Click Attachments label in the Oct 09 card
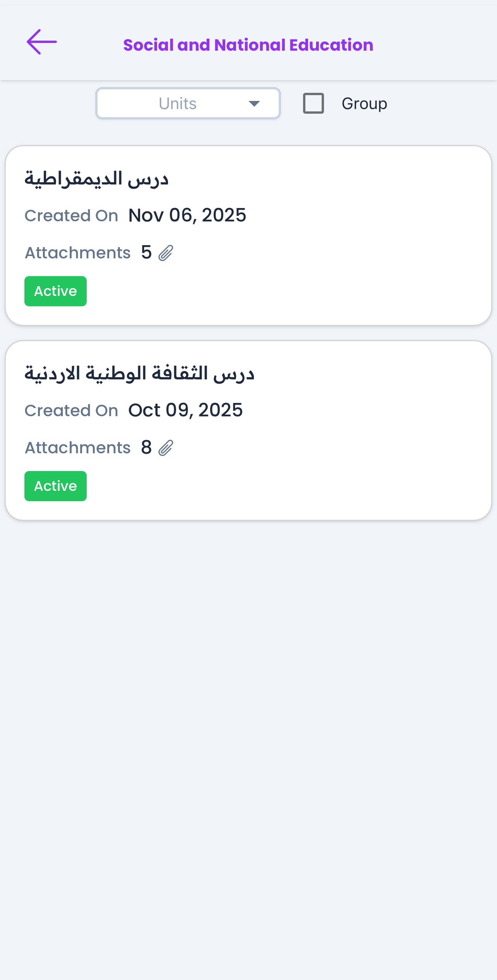497x980 pixels. [x=78, y=448]
